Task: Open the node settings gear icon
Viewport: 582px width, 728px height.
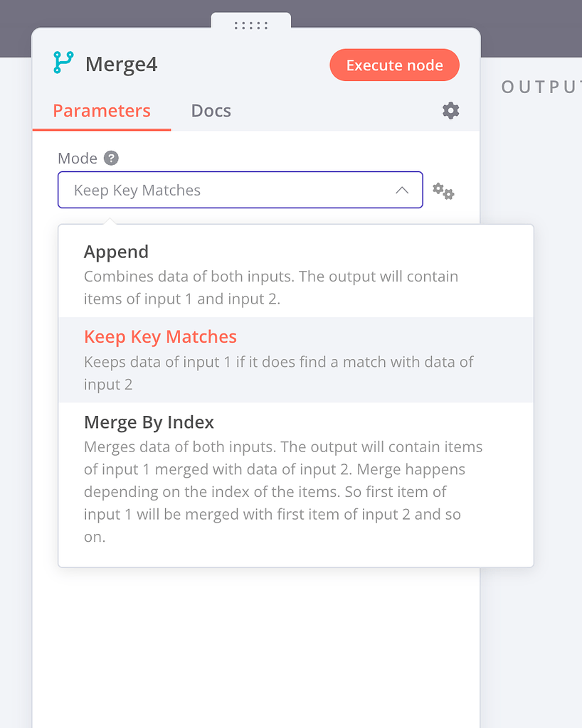Action: pos(450,111)
